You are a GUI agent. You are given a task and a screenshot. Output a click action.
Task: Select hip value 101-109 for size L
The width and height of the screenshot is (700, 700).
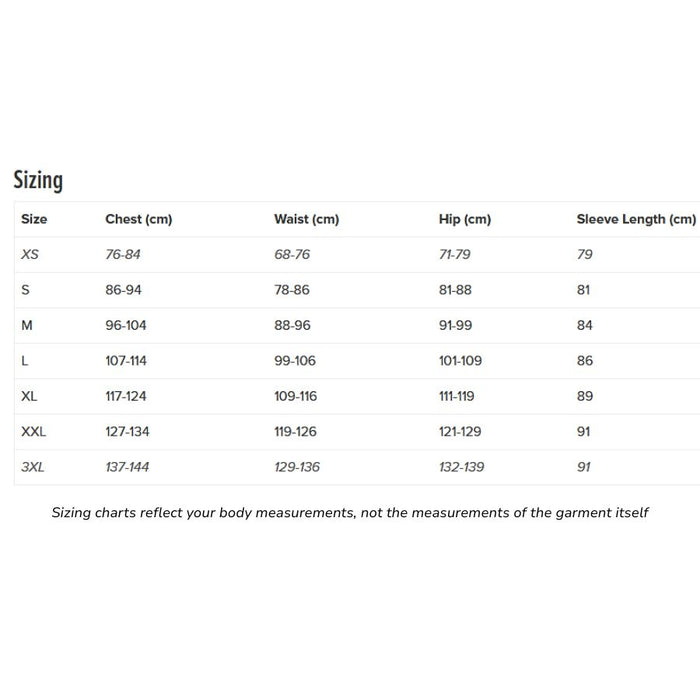pyautogui.click(x=460, y=361)
